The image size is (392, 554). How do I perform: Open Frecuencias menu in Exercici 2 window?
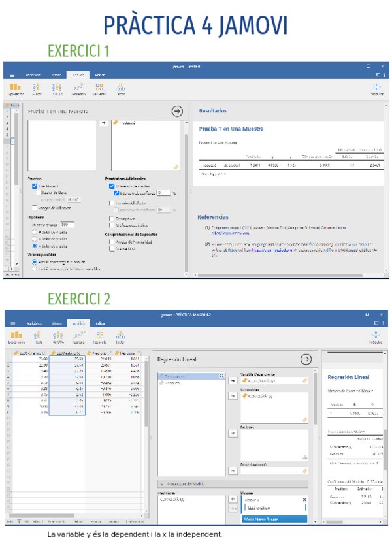point(100,337)
